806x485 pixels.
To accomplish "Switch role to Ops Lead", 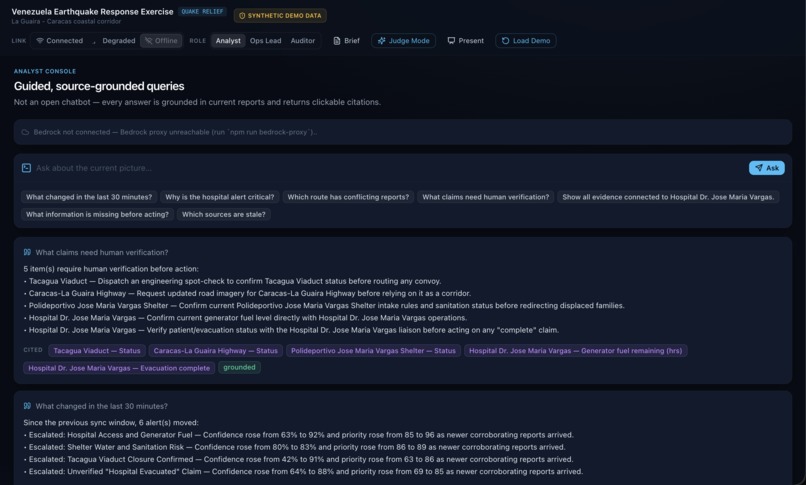I will (265, 41).
